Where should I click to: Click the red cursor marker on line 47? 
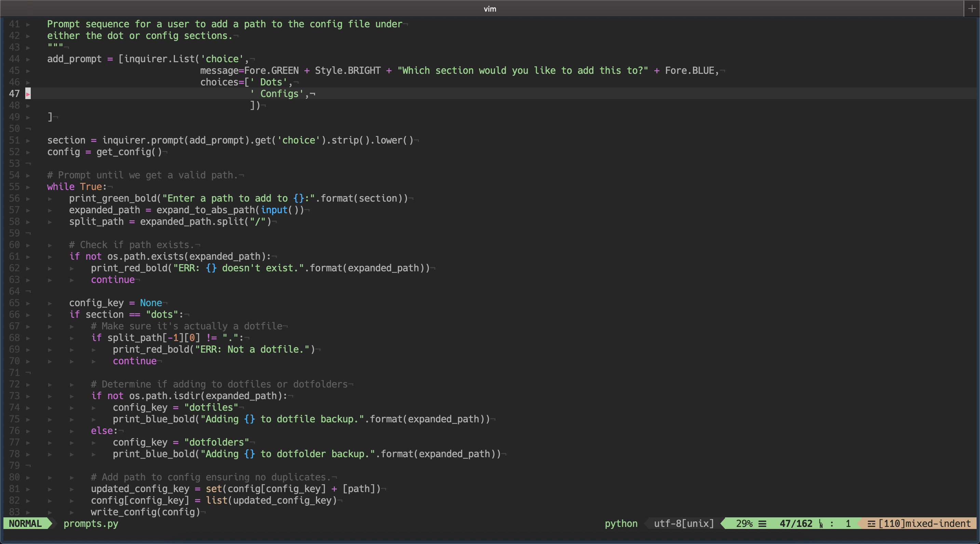coord(28,94)
